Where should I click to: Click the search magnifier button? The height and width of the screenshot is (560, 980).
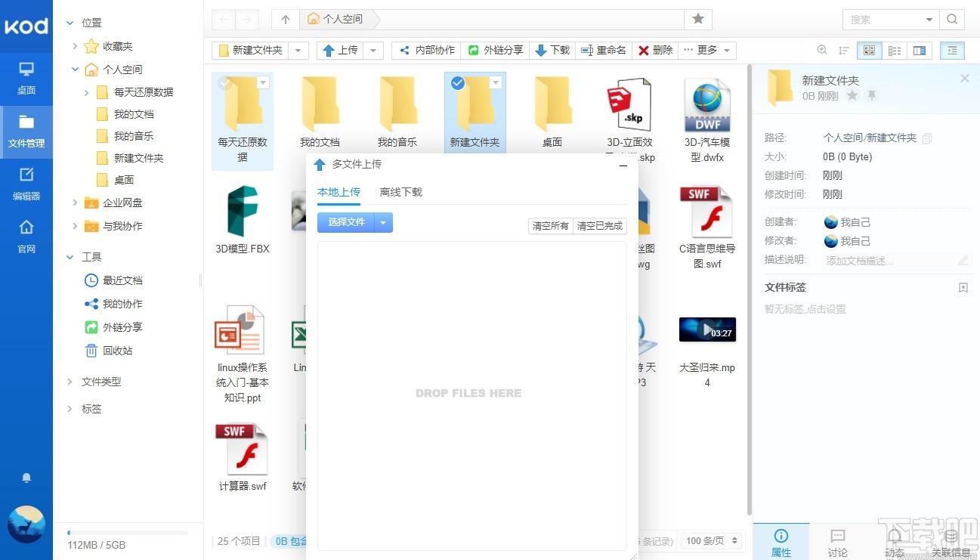point(952,19)
